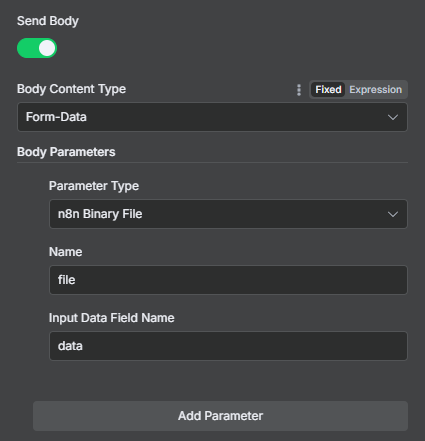Switch to Fixed mode
The image size is (425, 441).
328,90
